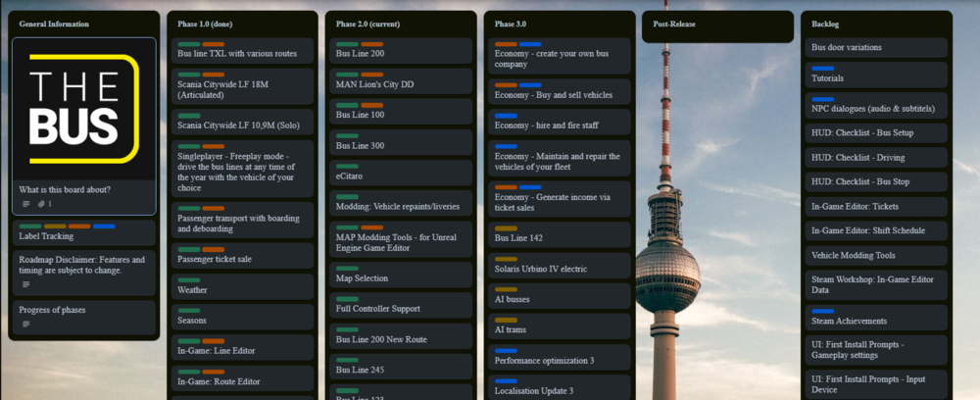
Task: Click the yellow label on Label Tracking card
Action: (55, 226)
